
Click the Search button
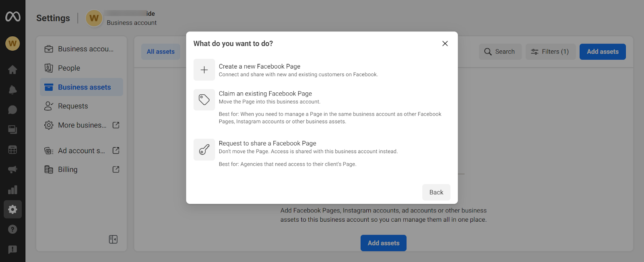500,52
